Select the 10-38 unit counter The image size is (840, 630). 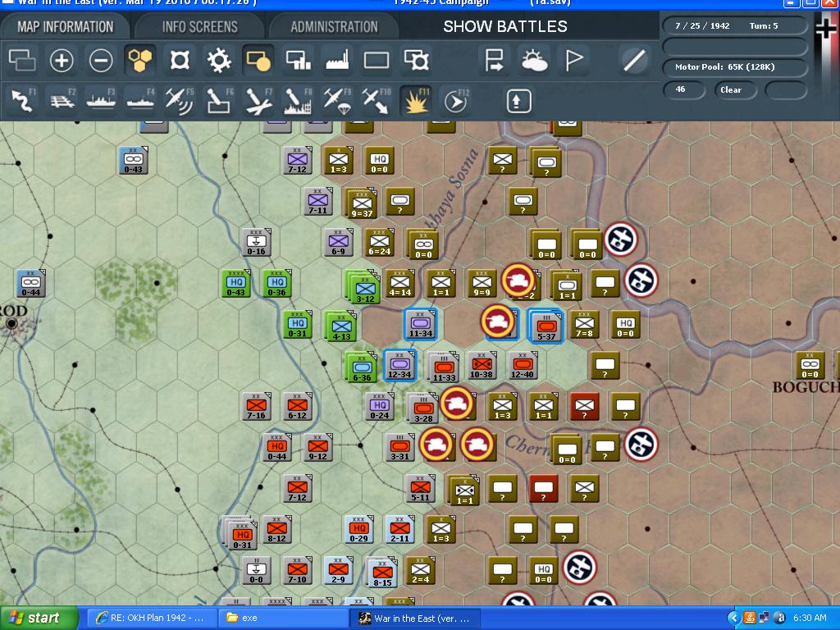pyautogui.click(x=481, y=365)
